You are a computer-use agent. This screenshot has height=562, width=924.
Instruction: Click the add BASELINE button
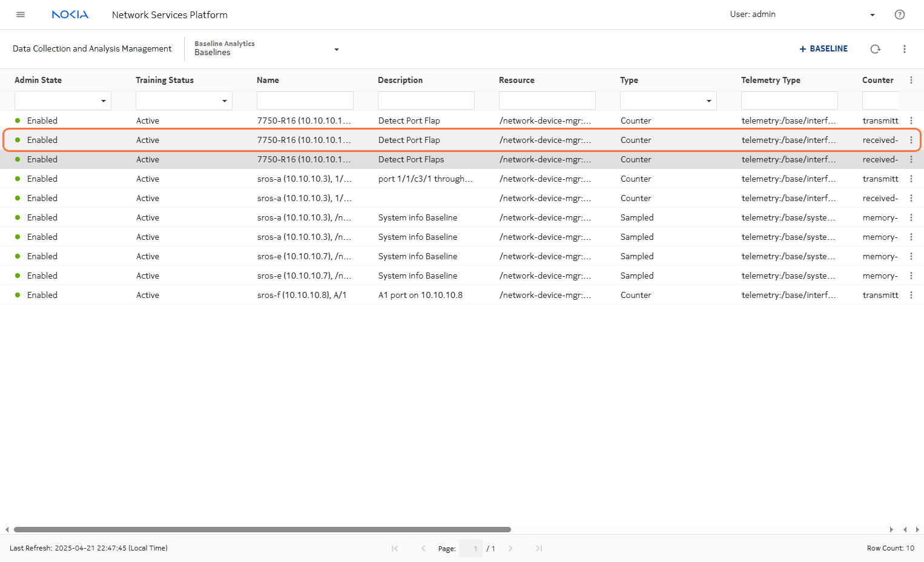click(x=823, y=48)
